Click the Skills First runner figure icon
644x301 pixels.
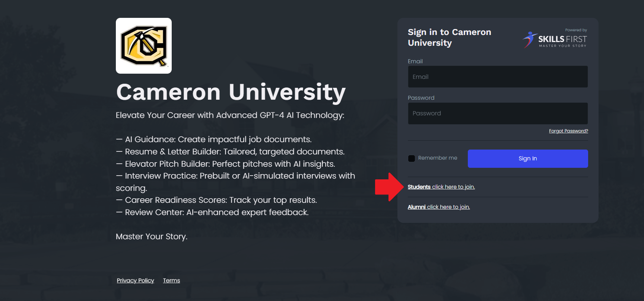pos(529,39)
